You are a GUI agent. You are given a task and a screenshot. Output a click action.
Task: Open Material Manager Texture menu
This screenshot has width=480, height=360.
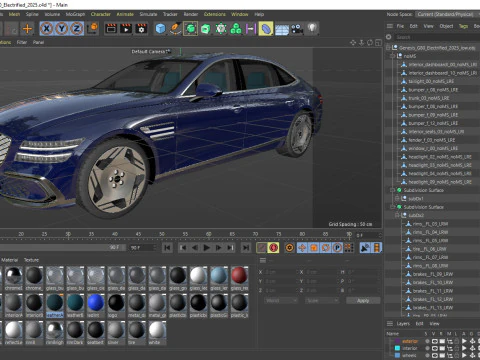[x=31, y=260]
